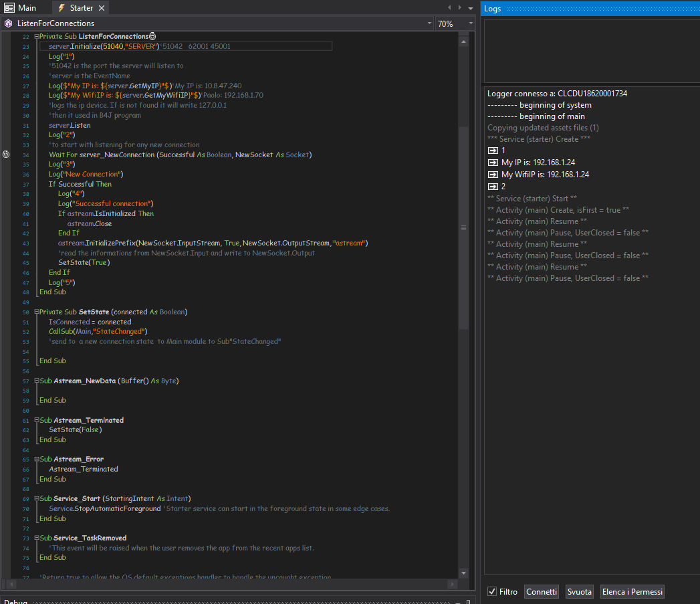Screen dimensions: 700x604
Task: Click the arrow icon beside My WifiIP log
Action: [x=493, y=175]
